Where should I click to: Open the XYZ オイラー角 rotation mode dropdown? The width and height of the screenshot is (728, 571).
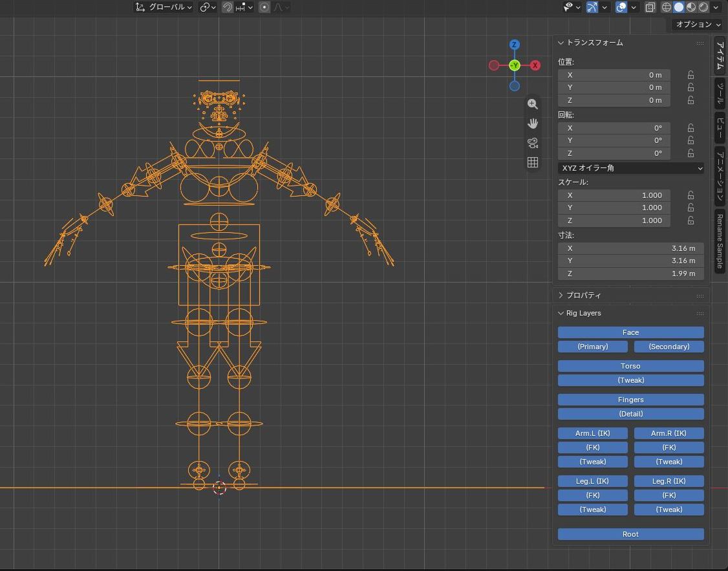630,168
